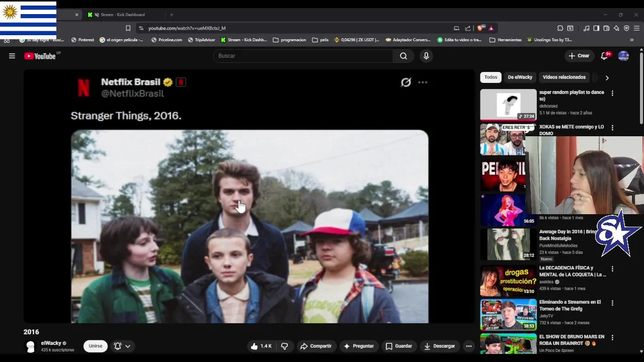
Task: Click the Compartir button
Action: [x=316, y=346]
